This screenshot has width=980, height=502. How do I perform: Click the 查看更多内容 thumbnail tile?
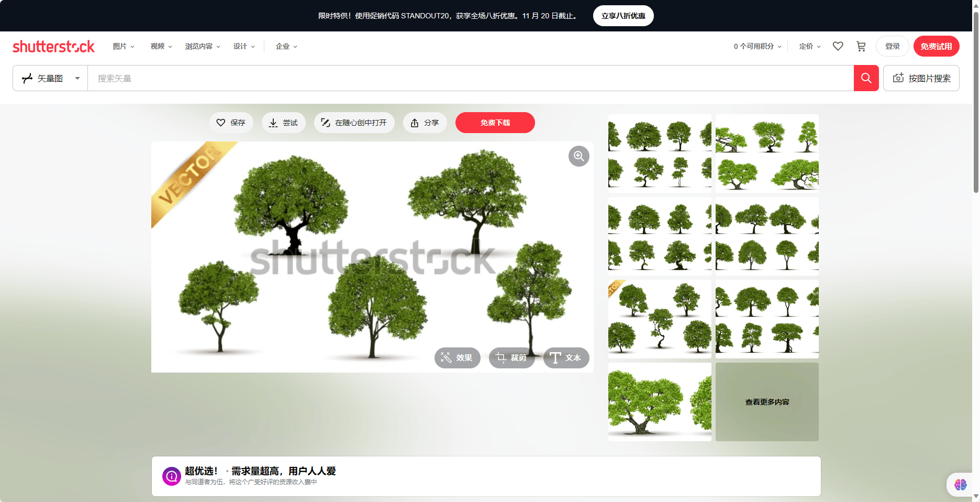[767, 402]
